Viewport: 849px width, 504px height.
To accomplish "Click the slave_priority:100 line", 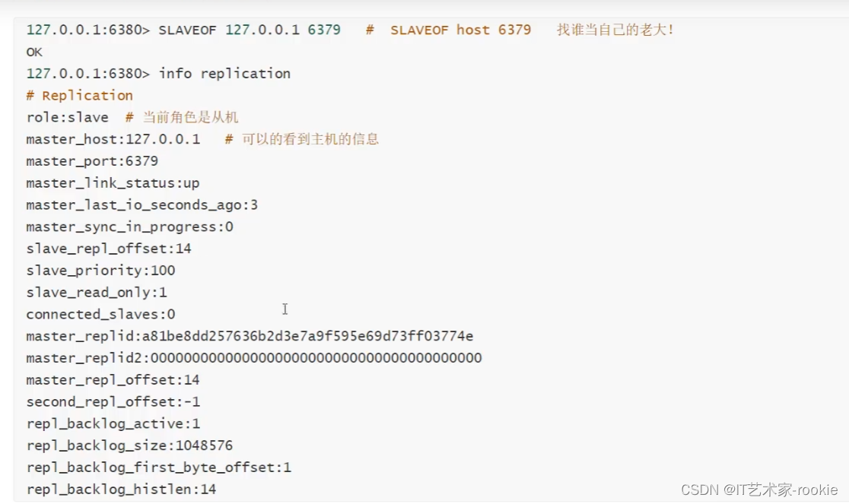I will [100, 271].
